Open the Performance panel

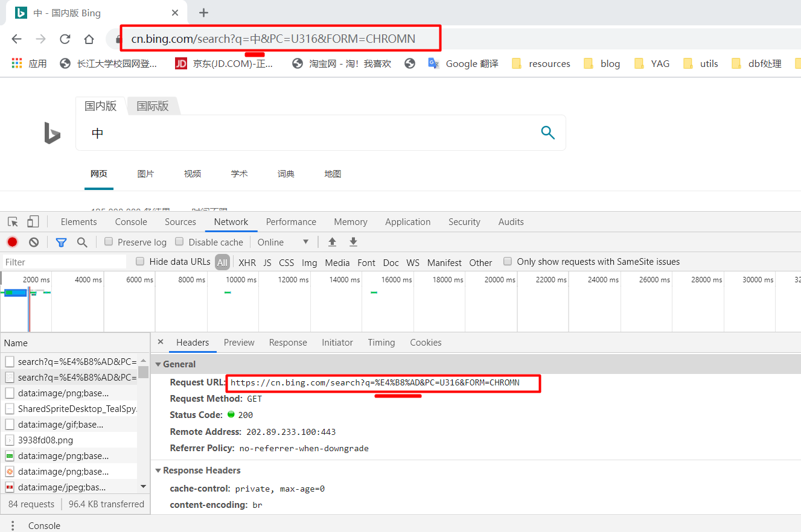tap(291, 222)
